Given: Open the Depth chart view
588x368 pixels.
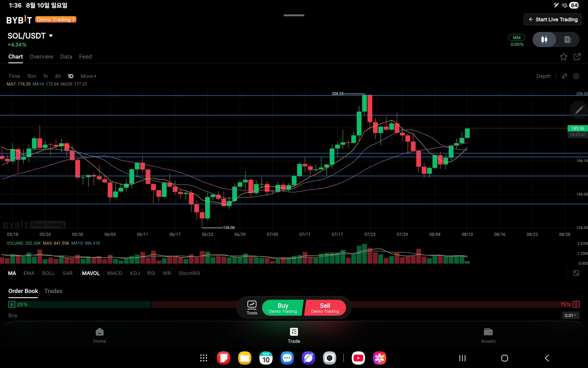Looking at the screenshot, I should tap(544, 76).
